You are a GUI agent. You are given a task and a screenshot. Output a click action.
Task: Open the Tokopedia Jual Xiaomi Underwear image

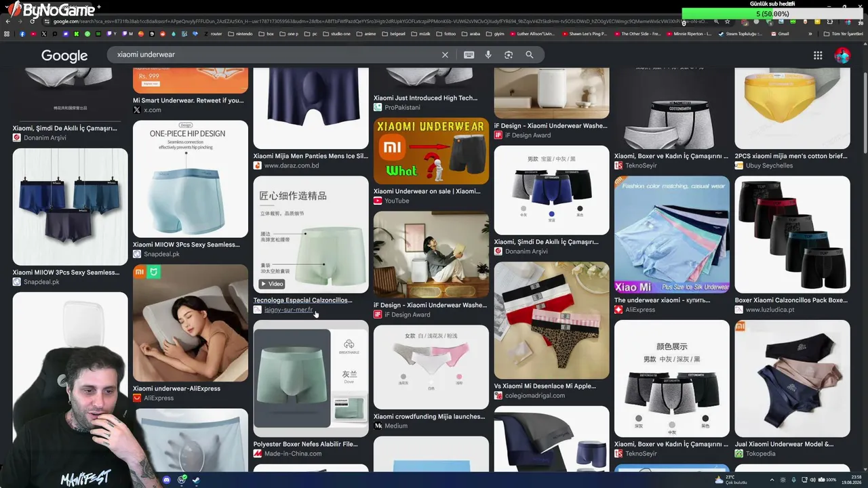[x=792, y=378]
